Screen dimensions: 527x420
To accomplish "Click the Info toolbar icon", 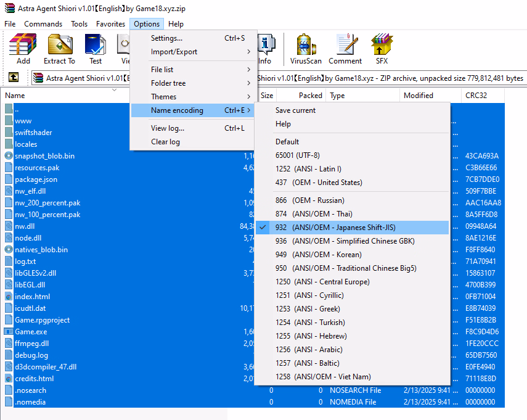I will click(266, 44).
